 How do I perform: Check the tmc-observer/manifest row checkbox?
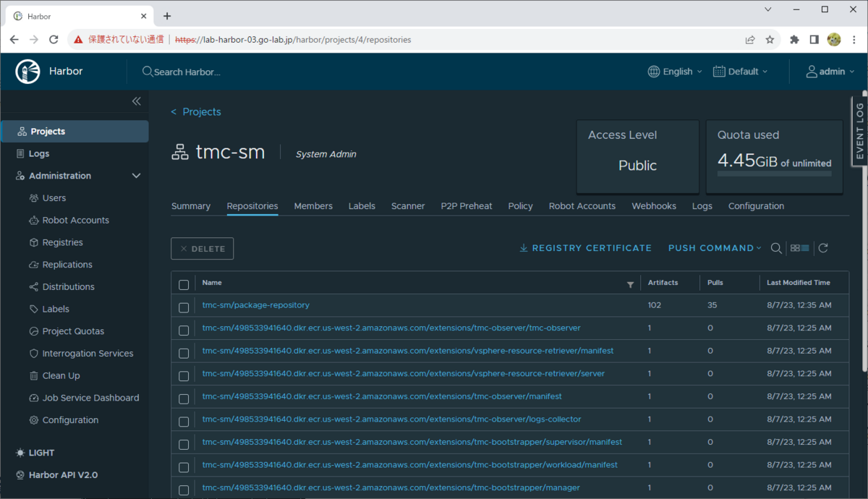coord(184,398)
